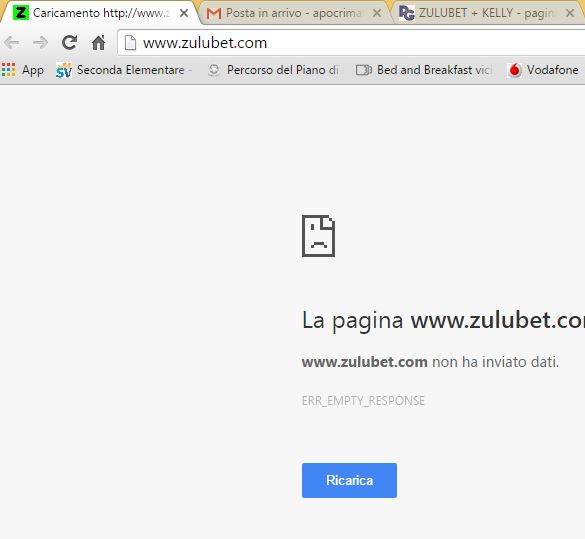585x539 pixels.
Task: Click the browser forward arrow
Action: point(40,43)
